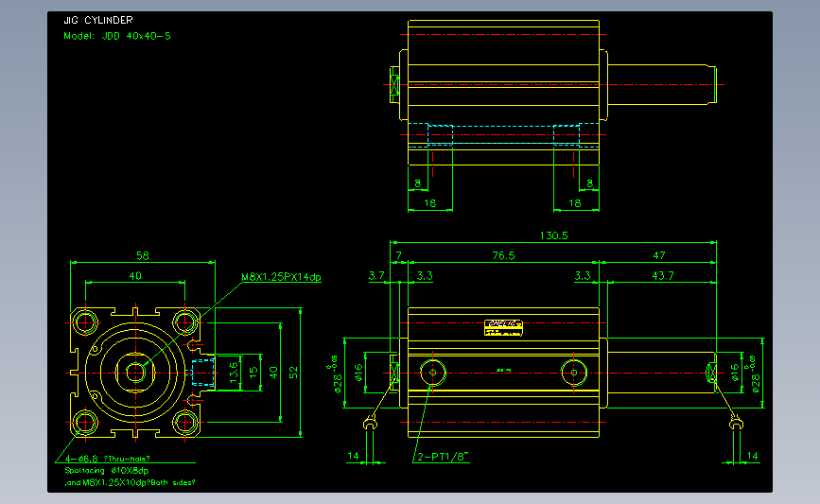Select the 58 width dimension
820x504 pixels.
click(x=142, y=255)
